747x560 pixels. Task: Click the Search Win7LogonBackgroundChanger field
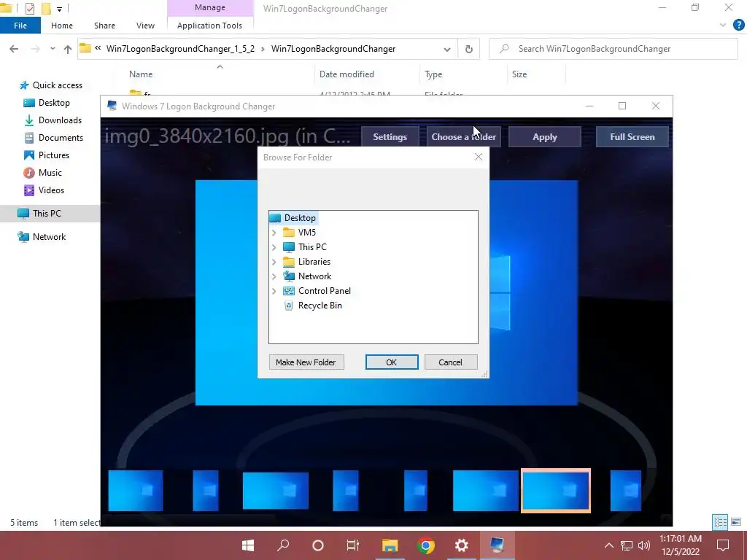tap(613, 49)
